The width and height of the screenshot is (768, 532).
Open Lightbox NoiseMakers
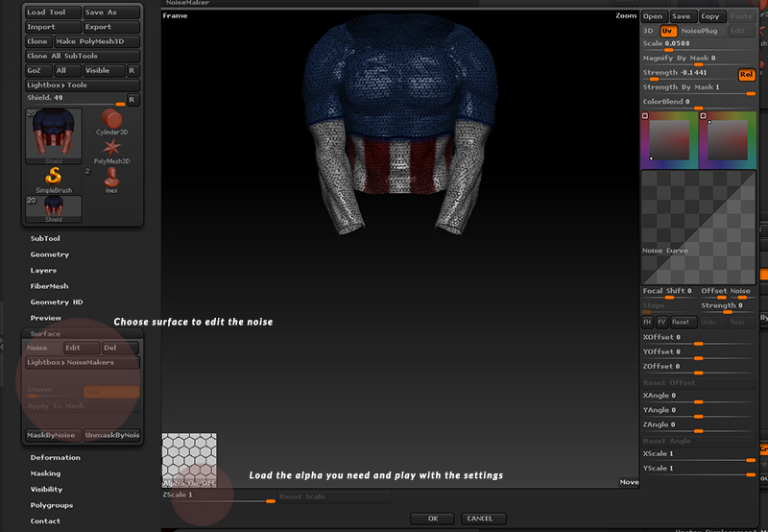(83, 362)
